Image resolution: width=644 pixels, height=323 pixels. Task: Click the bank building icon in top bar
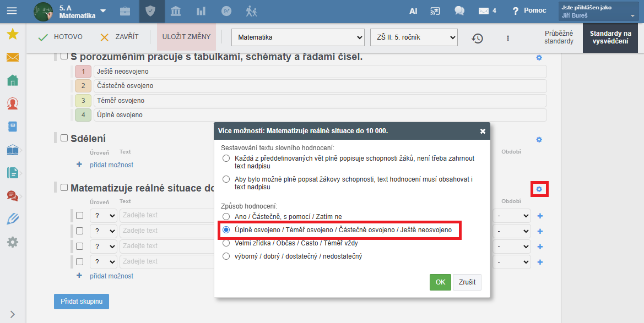pyautogui.click(x=176, y=11)
